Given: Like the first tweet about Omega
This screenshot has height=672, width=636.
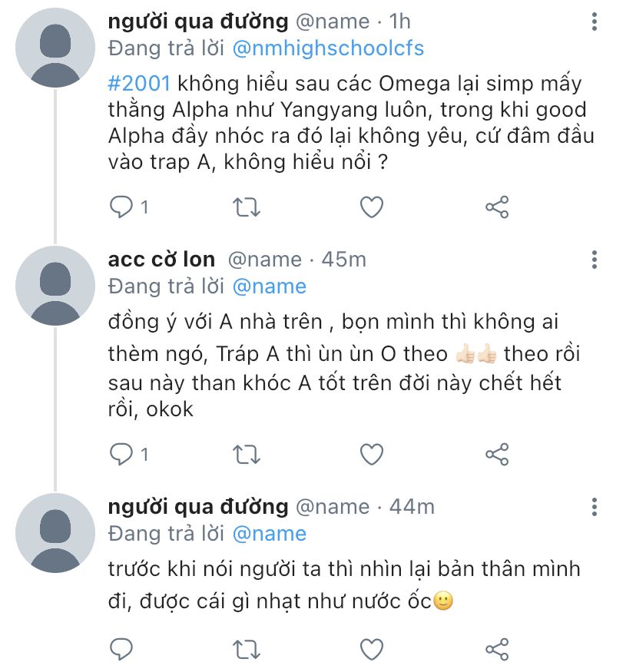Looking at the screenshot, I should (x=372, y=207).
